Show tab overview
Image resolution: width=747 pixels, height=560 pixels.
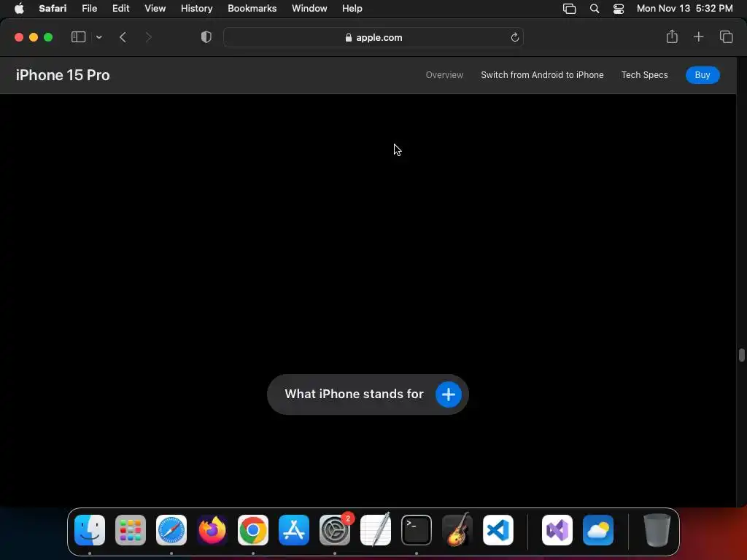[x=726, y=36]
